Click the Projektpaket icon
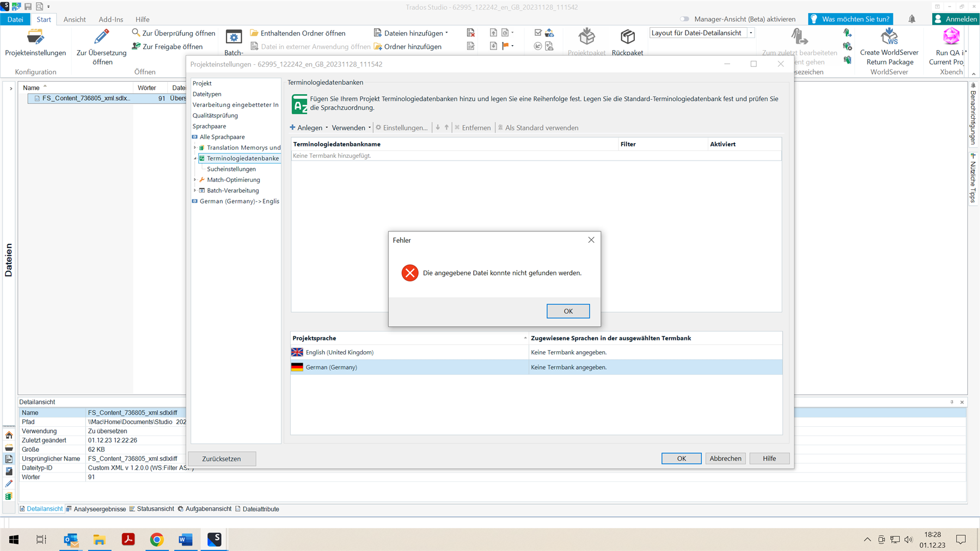 pos(586,37)
